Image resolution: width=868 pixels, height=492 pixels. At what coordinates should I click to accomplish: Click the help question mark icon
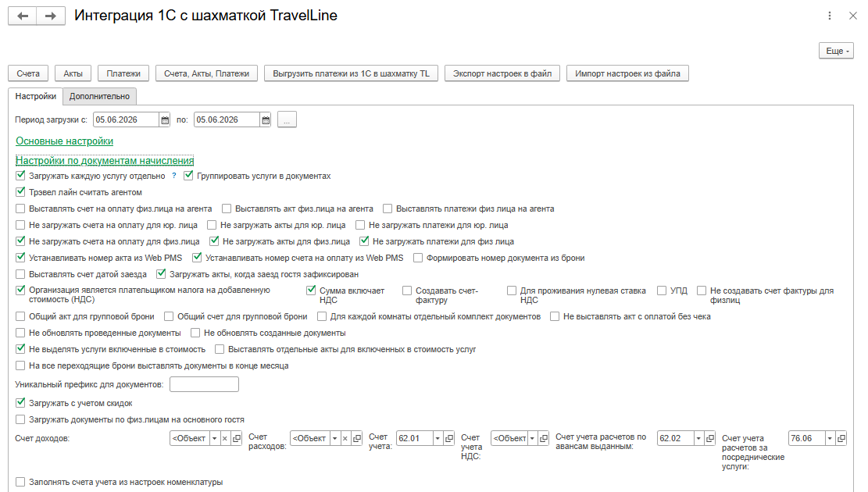tap(173, 176)
